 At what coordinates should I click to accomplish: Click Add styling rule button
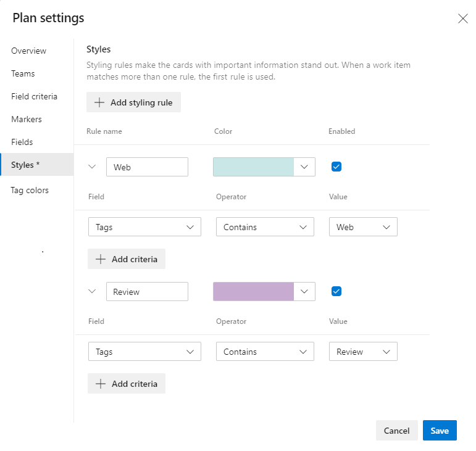133,102
